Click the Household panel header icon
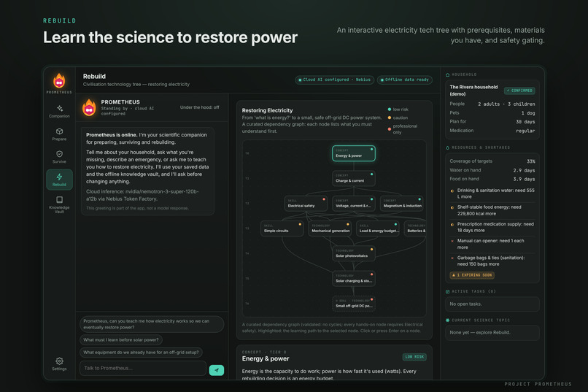 pyautogui.click(x=447, y=74)
